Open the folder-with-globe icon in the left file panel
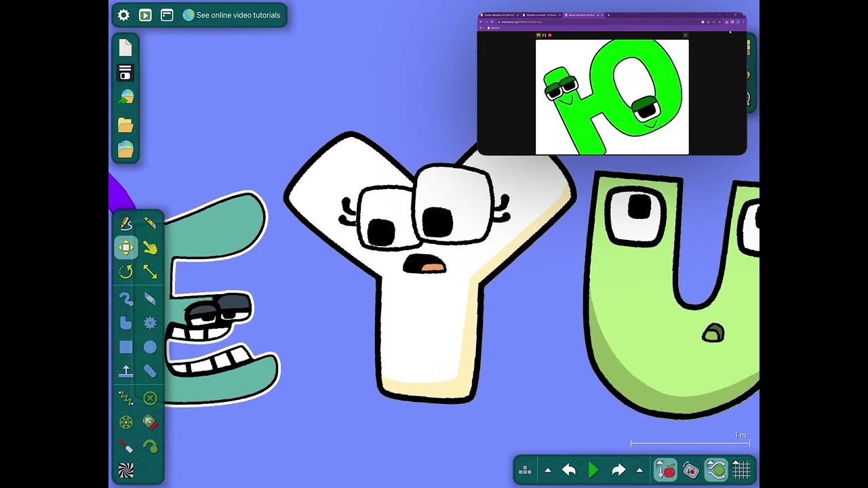Image resolution: width=868 pixels, height=488 pixels. pyautogui.click(x=125, y=149)
